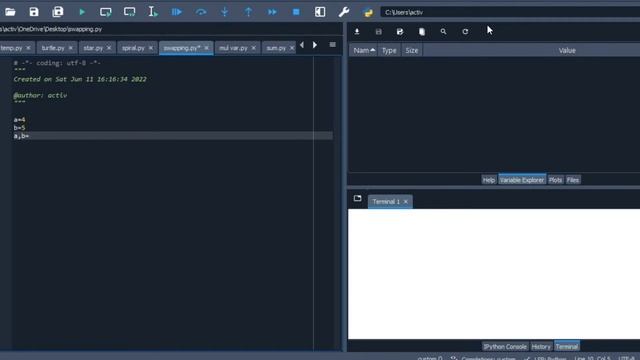This screenshot has width=640, height=360.
Task: Switch to the Terminal pane tab
Action: tap(567, 347)
